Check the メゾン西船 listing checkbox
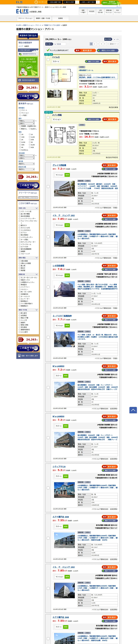Image resolution: width=138 pixels, height=644 pixels. [48, 118]
